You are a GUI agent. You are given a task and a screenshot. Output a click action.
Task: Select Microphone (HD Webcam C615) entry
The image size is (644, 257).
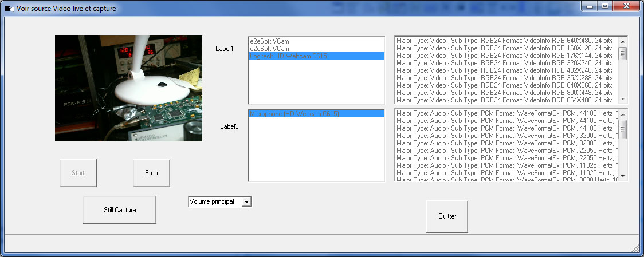(316, 114)
